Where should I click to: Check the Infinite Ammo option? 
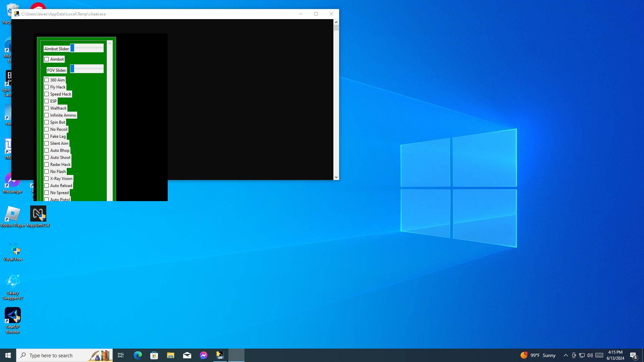click(x=47, y=115)
